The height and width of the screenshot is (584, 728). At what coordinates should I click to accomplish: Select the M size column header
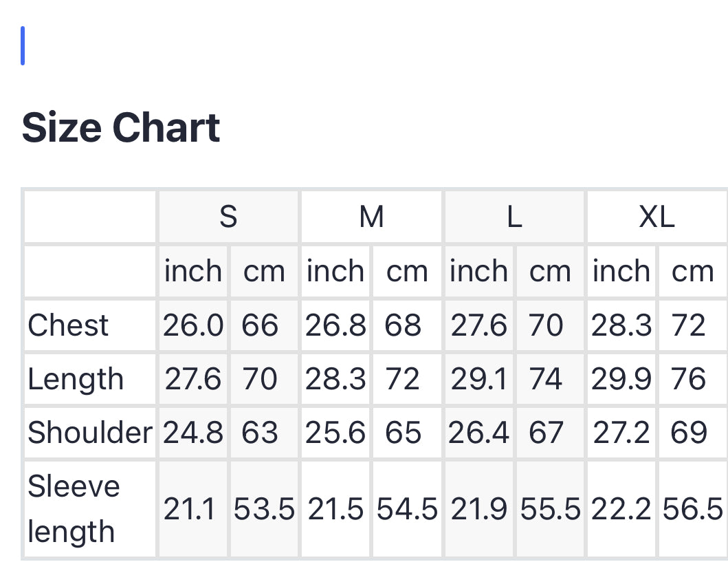coord(371,217)
